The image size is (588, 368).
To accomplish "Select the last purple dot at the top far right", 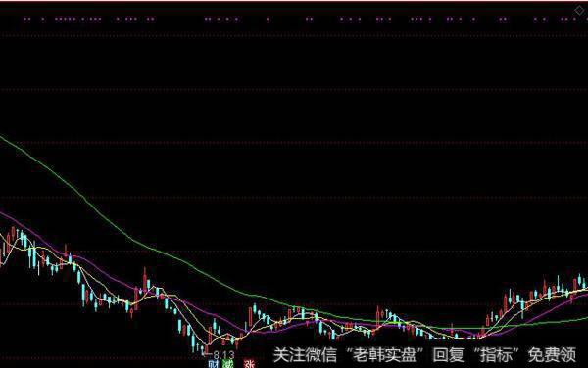I will click(574, 19).
